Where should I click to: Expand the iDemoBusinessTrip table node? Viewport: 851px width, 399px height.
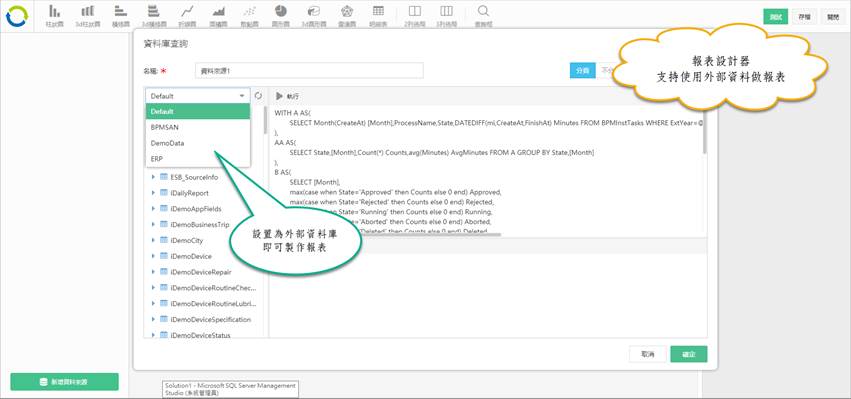pos(154,224)
